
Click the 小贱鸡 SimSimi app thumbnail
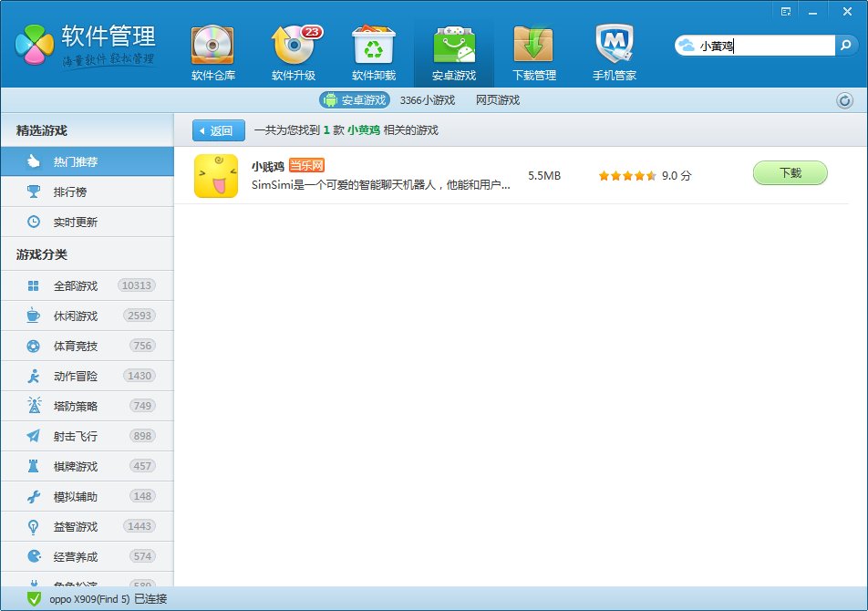[x=216, y=175]
